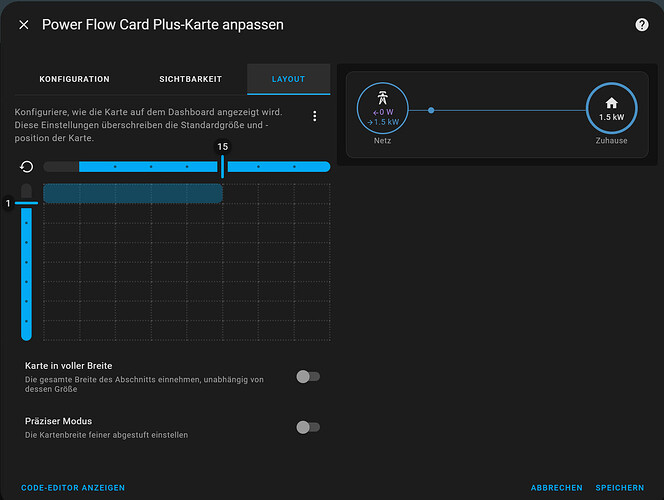Image resolution: width=664 pixels, height=500 pixels.
Task: Click the Zuhause home circle
Action: [x=610, y=107]
